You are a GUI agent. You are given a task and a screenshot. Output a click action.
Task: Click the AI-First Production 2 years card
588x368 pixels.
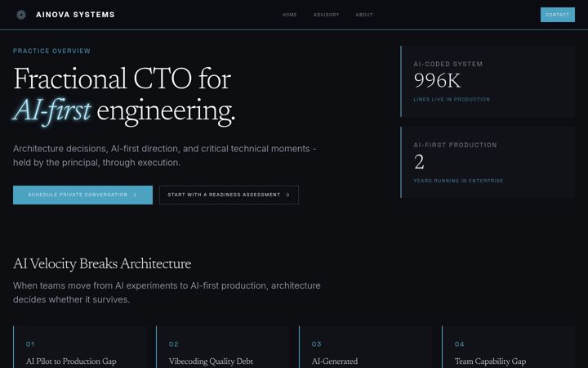488,162
